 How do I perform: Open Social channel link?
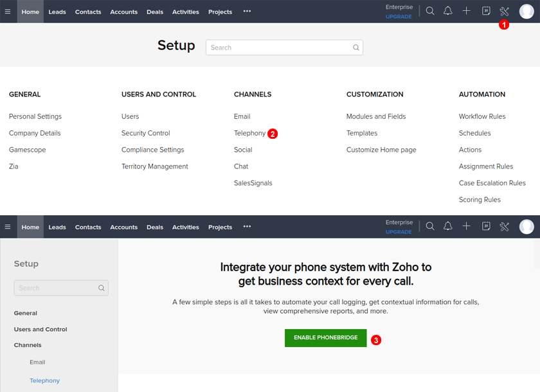243,150
